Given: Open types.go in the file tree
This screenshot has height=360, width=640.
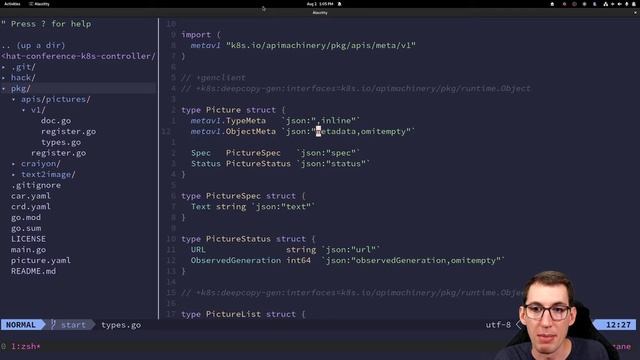Looking at the screenshot, I should (61, 142).
